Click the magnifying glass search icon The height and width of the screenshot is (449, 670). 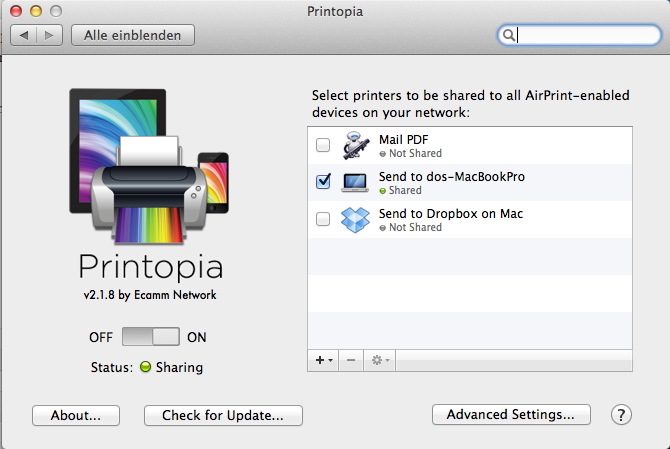509,35
